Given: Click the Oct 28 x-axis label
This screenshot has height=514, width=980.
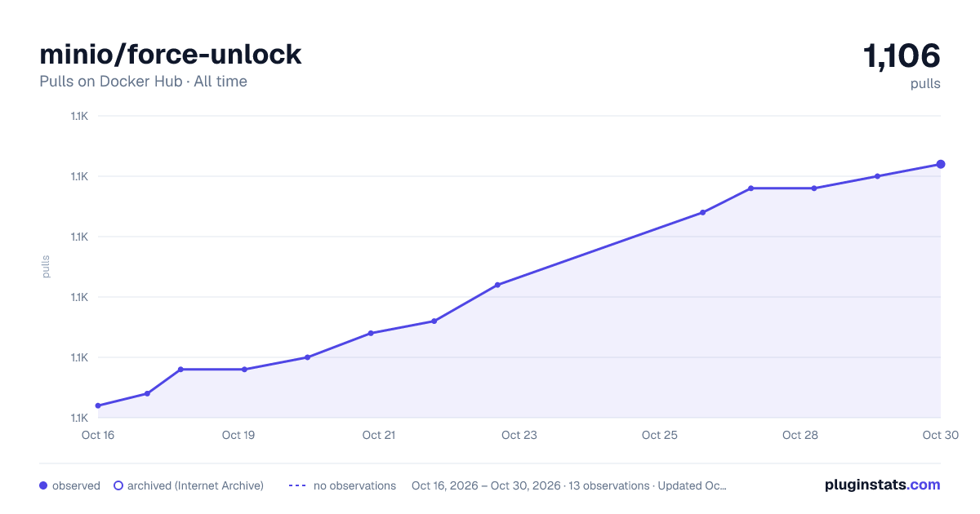Looking at the screenshot, I should pyautogui.click(x=800, y=435).
